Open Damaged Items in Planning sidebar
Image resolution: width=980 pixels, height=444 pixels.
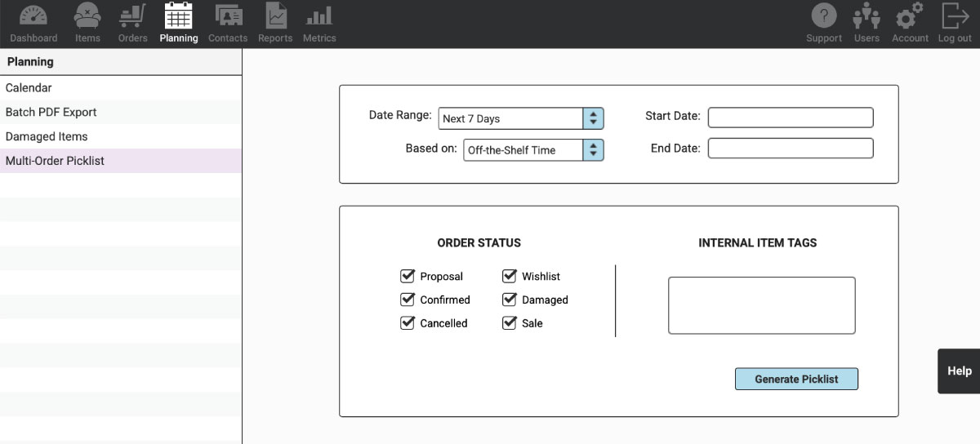pos(47,136)
